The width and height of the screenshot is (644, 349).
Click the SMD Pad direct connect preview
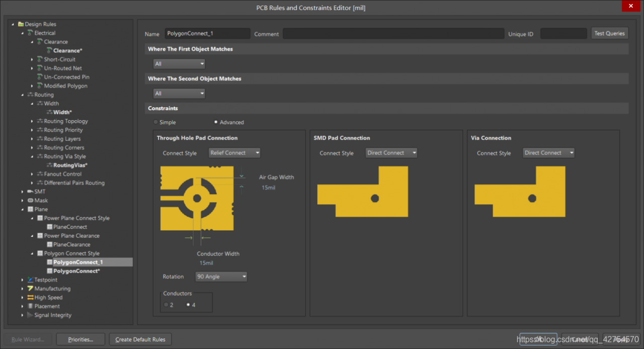(x=363, y=192)
